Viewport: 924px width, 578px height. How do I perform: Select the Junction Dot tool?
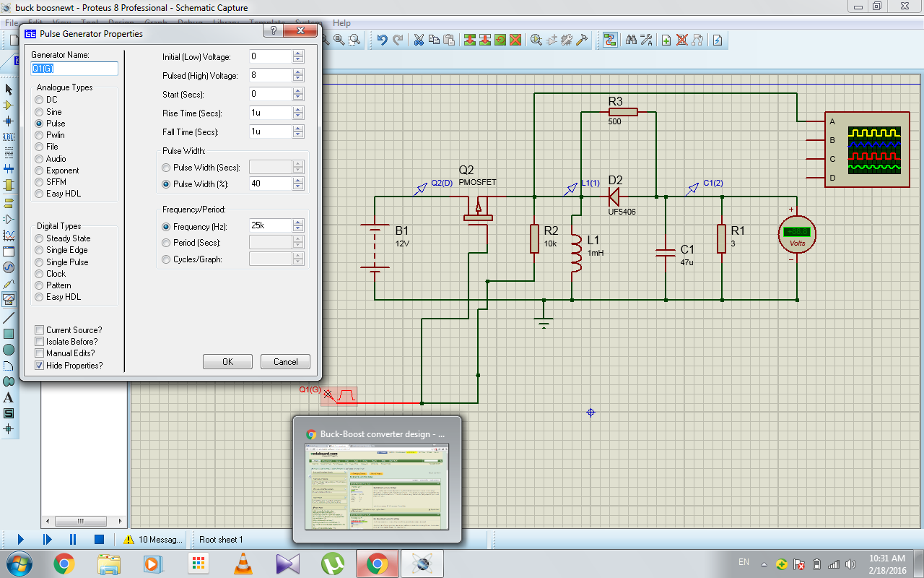pos(9,121)
